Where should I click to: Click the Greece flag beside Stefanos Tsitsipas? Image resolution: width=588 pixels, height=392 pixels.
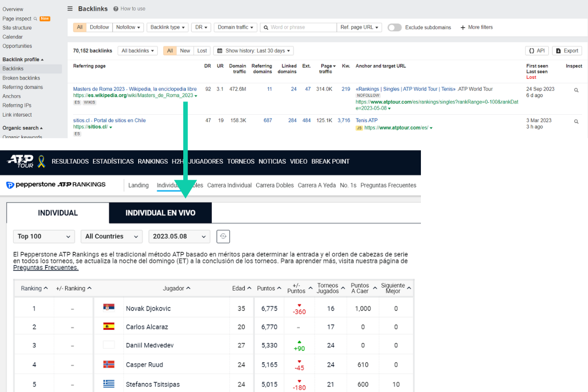coord(108,384)
